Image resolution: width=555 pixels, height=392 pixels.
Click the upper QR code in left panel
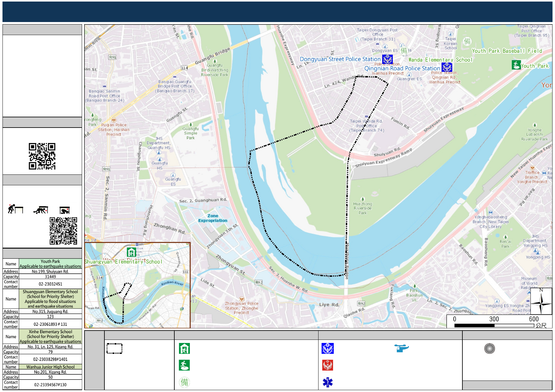(42, 156)
